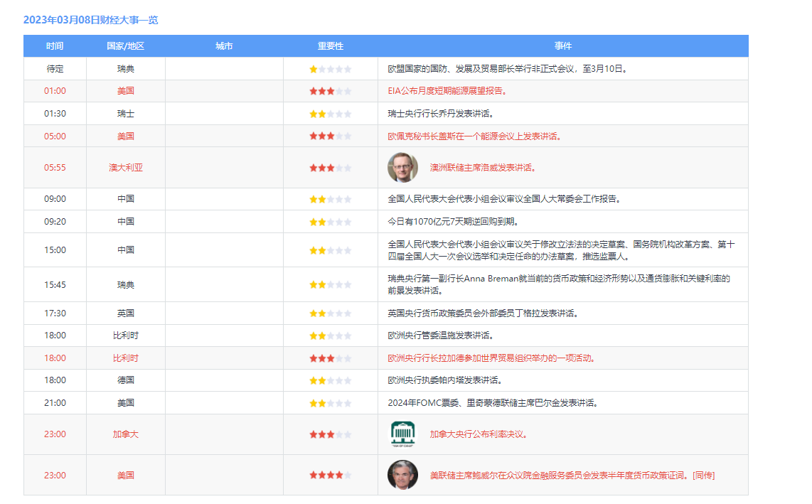Click the 德国 country cell
This screenshot has height=504, width=812.
(125, 380)
